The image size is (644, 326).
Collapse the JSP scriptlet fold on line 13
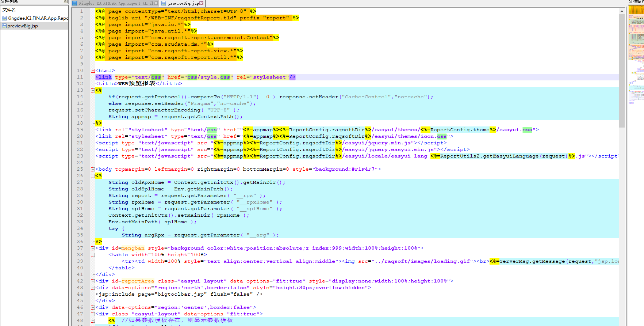93,90
